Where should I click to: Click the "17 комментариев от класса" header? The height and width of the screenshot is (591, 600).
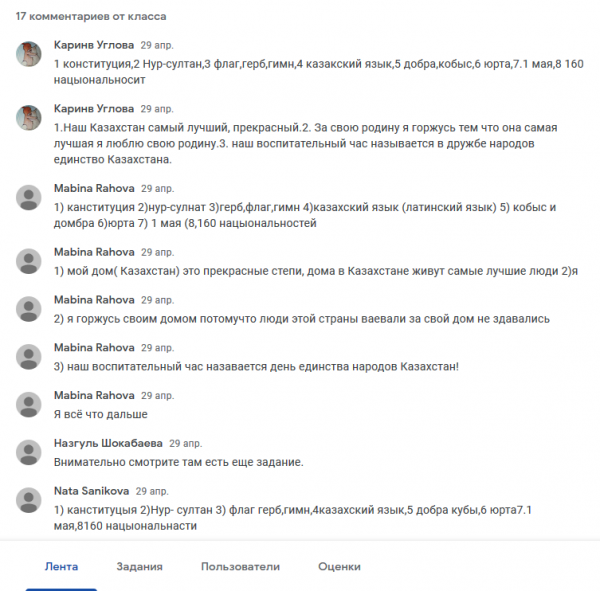91,17
